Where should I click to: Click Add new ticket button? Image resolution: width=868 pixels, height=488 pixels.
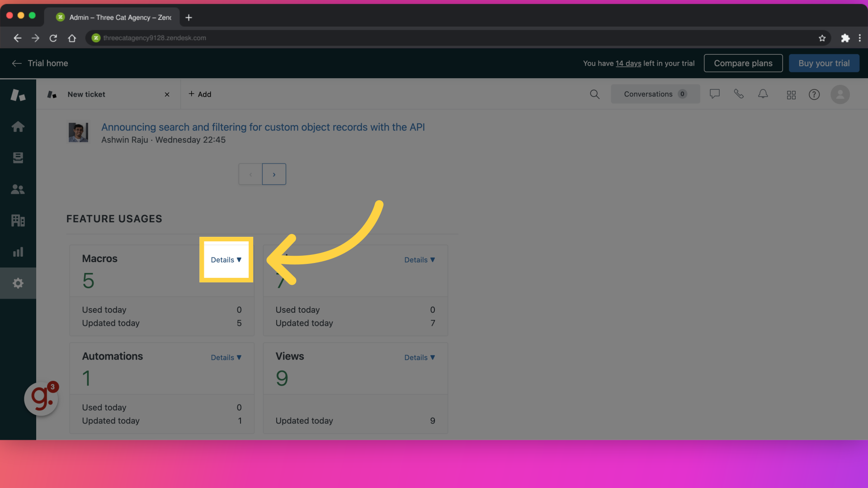(200, 94)
